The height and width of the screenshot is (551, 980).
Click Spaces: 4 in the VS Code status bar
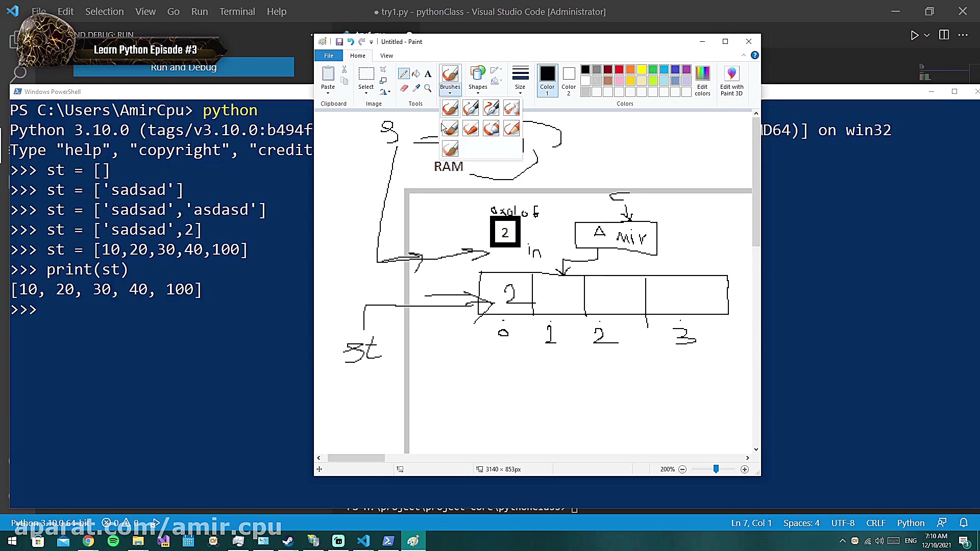(801, 523)
